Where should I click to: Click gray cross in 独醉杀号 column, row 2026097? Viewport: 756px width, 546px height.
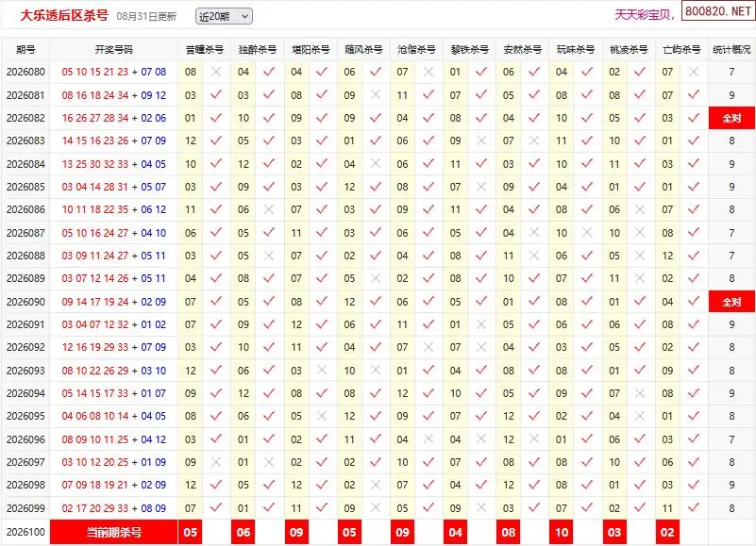[x=269, y=462]
